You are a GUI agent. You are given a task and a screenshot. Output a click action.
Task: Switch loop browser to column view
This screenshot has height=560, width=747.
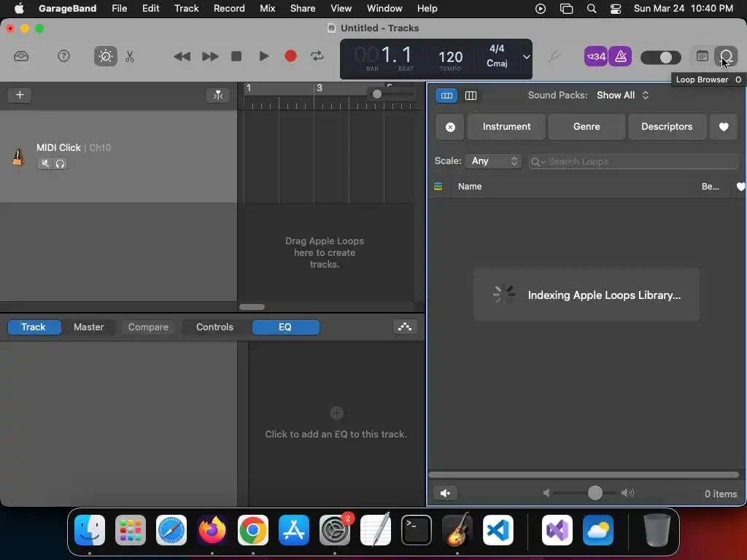[471, 96]
